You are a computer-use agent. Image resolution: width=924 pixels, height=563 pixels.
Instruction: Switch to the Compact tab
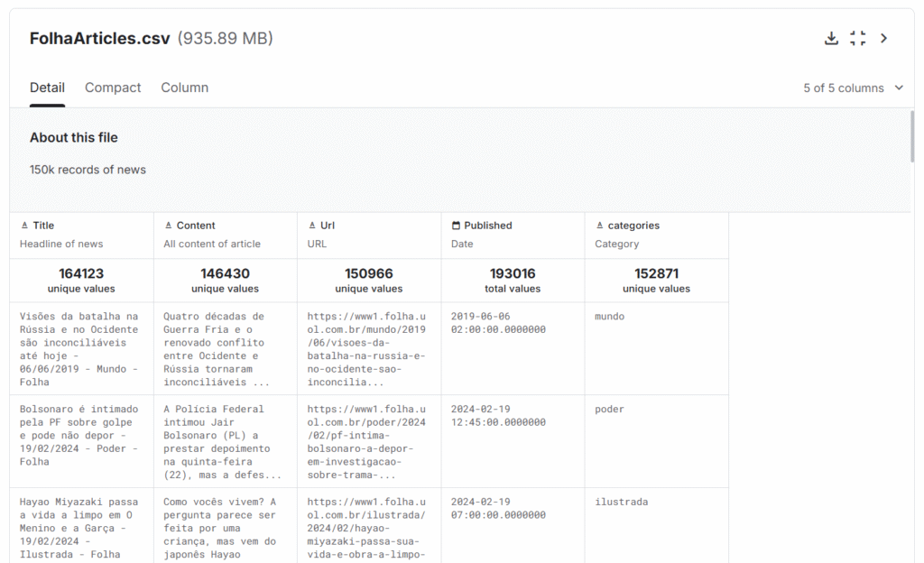pos(113,88)
